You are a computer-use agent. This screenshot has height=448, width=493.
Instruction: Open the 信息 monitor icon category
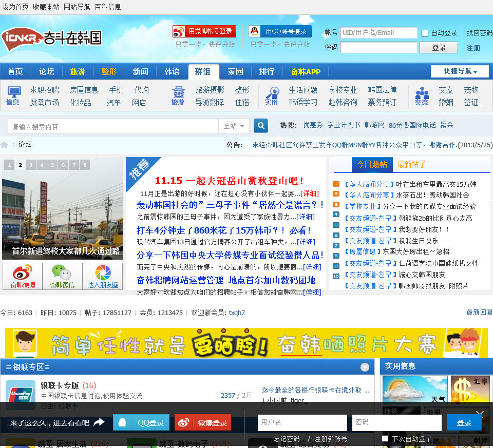tap(13, 96)
